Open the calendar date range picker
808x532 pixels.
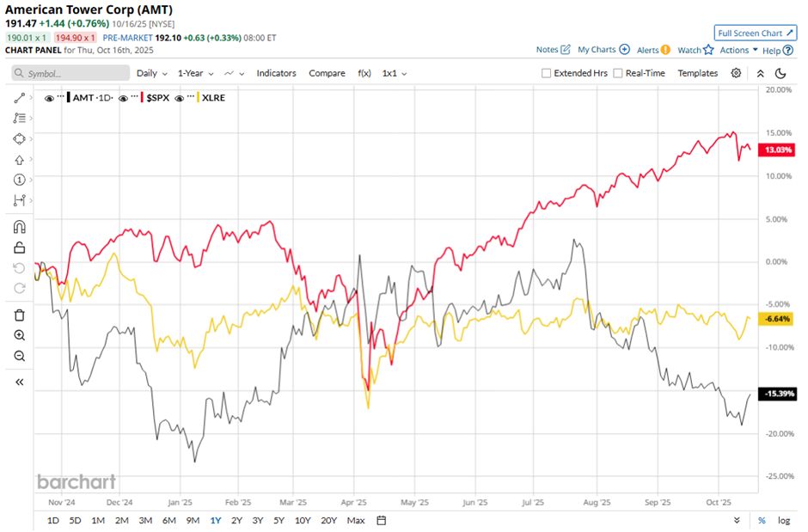click(382, 520)
